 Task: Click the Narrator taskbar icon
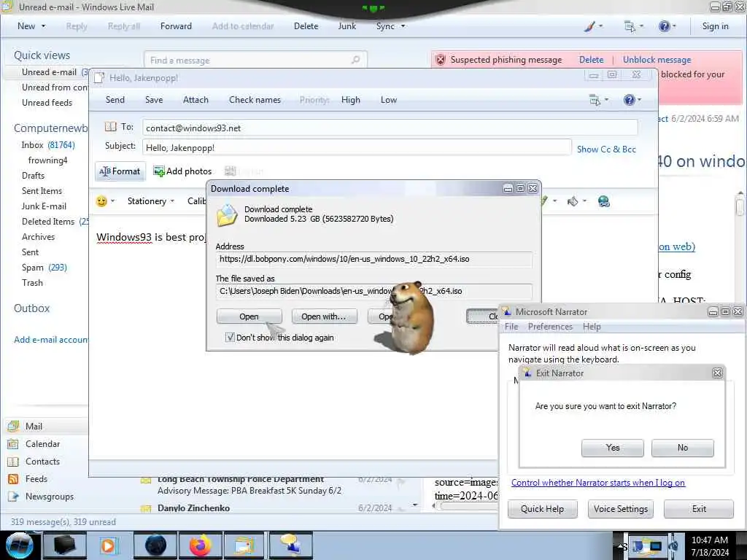coord(291,545)
